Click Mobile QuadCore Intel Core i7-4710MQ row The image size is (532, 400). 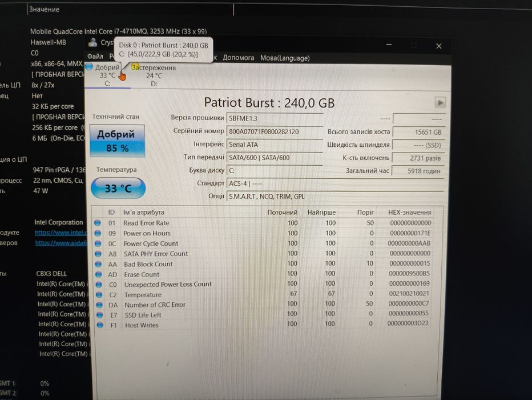118,31
